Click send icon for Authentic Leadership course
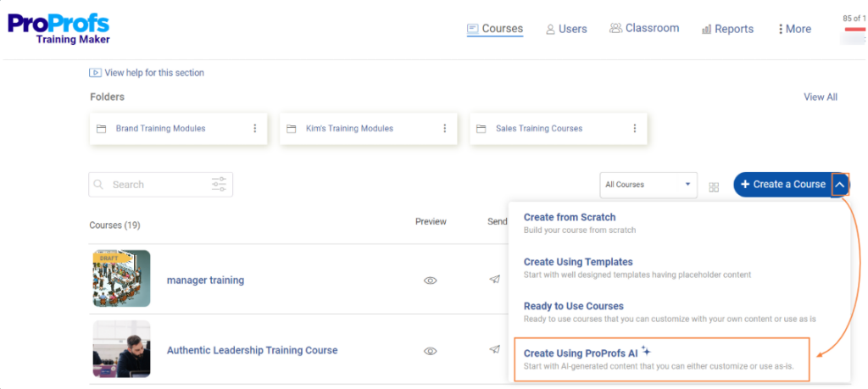 pos(494,350)
